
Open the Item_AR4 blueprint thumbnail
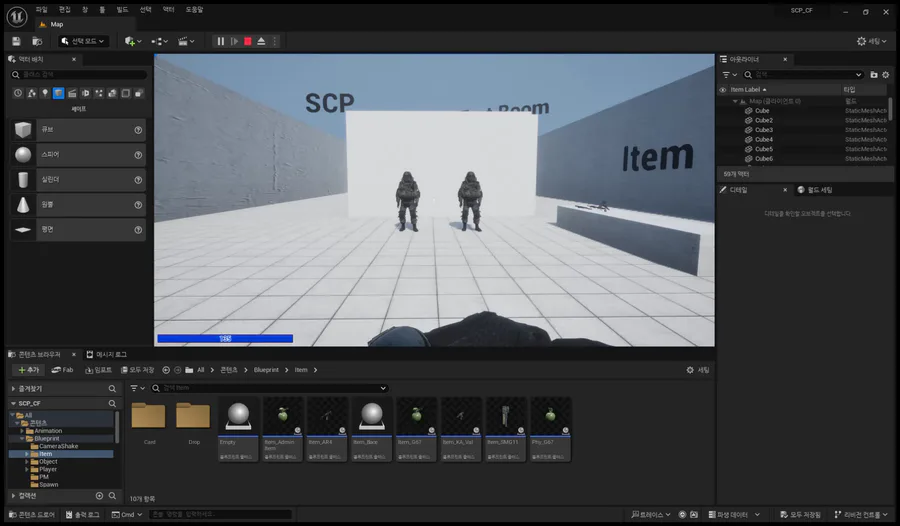point(327,429)
